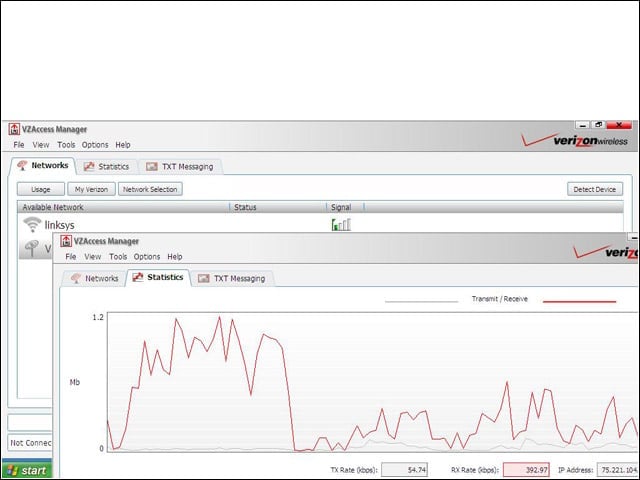
Task: Click the Detect Device button
Action: coord(595,189)
